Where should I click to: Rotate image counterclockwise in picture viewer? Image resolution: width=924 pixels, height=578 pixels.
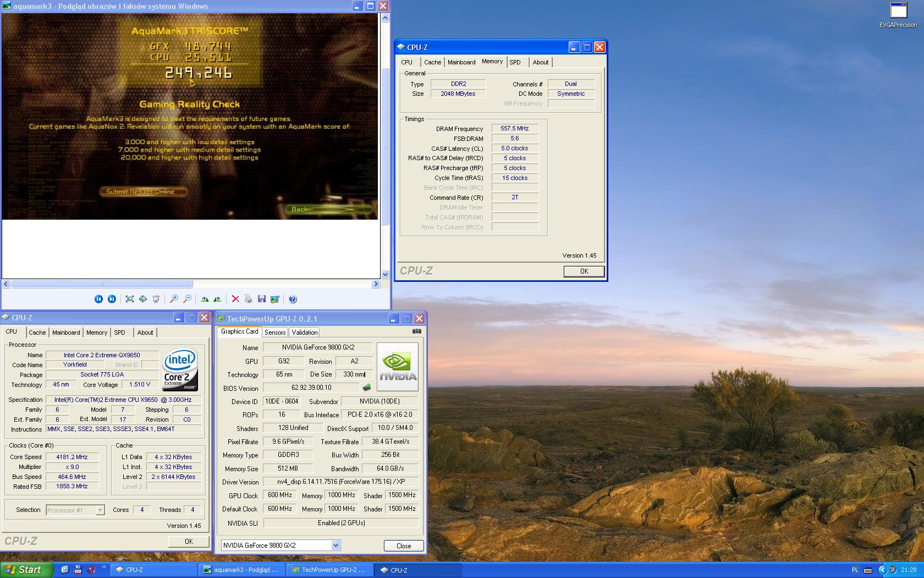(x=218, y=299)
